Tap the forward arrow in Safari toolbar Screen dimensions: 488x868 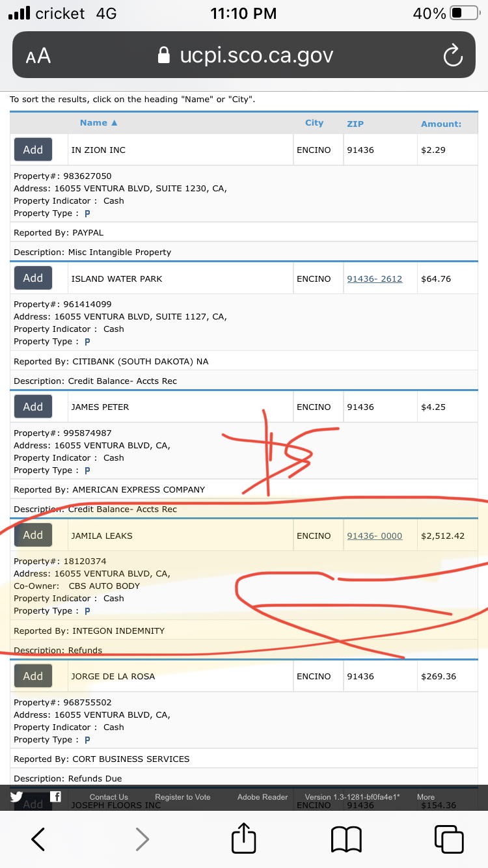[142, 839]
